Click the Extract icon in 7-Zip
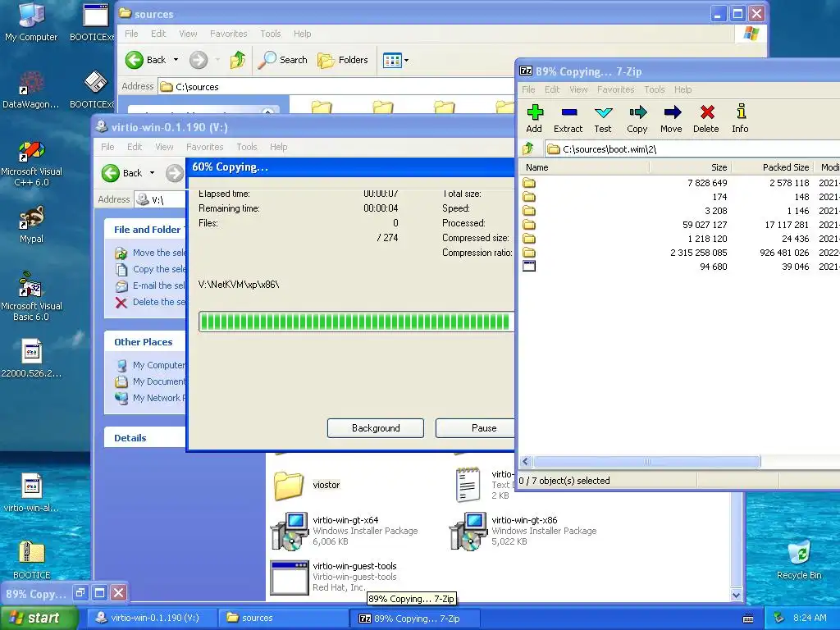 tap(568, 118)
